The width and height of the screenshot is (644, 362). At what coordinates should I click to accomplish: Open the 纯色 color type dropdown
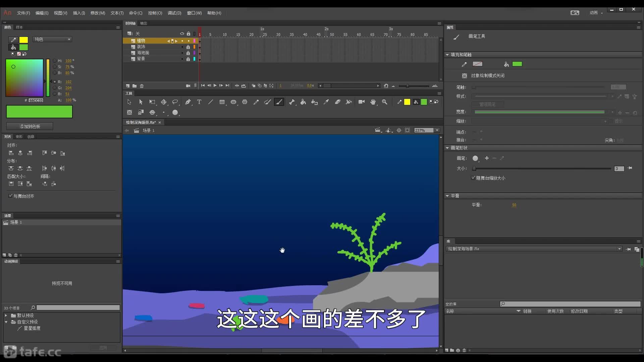(52, 39)
